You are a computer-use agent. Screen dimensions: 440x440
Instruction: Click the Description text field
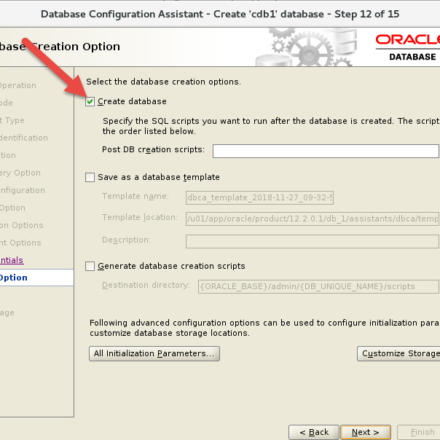click(312, 241)
